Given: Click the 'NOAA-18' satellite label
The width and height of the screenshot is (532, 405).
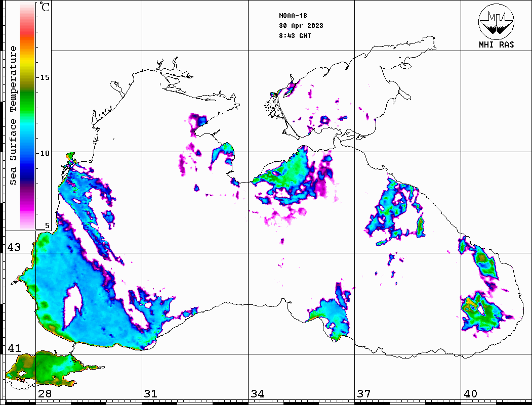Looking at the screenshot, I should 293,16.
